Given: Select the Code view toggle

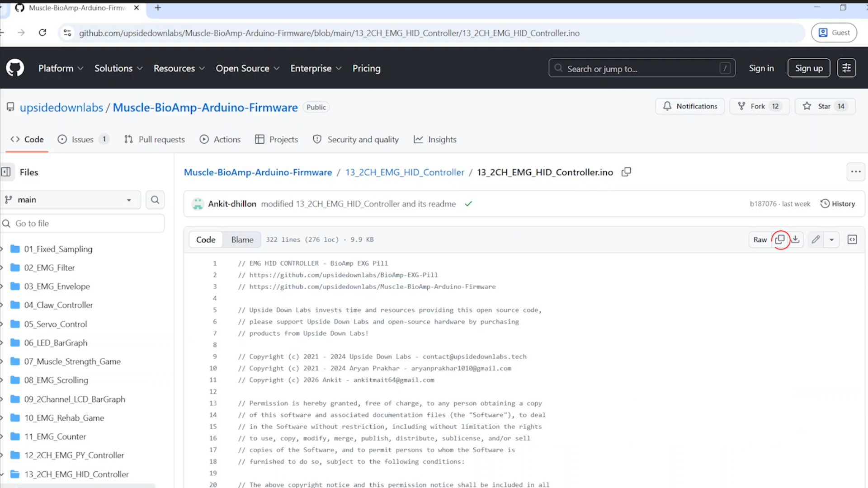Looking at the screenshot, I should tap(206, 239).
